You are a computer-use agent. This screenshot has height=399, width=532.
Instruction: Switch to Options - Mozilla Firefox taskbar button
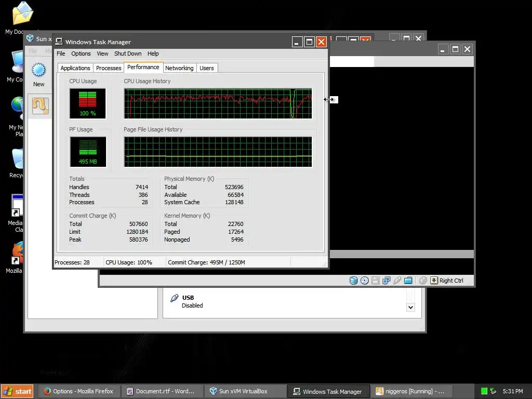78,391
